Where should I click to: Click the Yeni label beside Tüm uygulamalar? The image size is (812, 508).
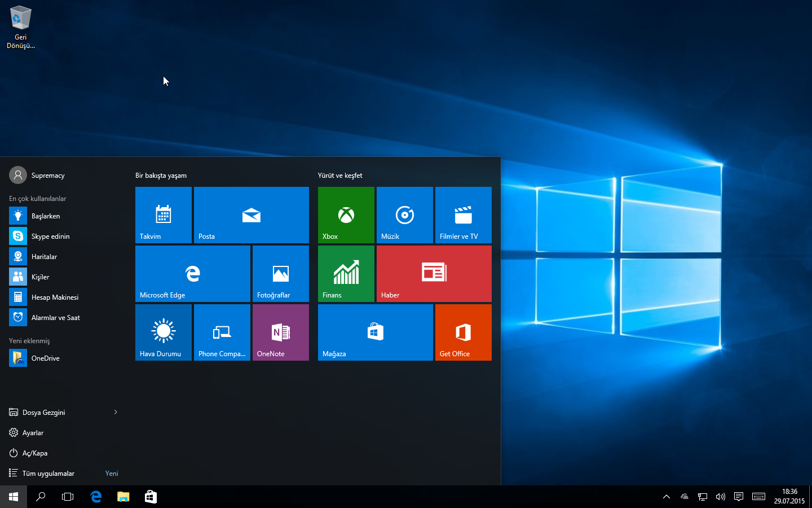pos(112,474)
